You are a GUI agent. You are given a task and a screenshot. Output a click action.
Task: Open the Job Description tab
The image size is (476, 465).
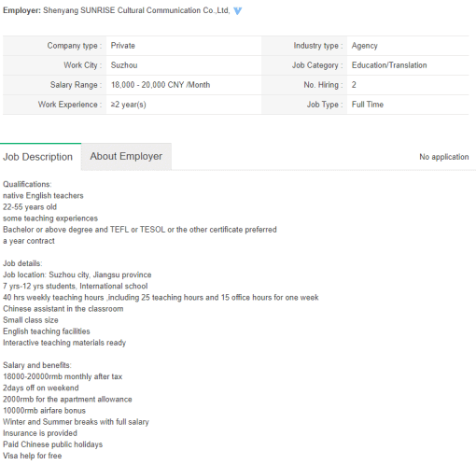point(38,157)
